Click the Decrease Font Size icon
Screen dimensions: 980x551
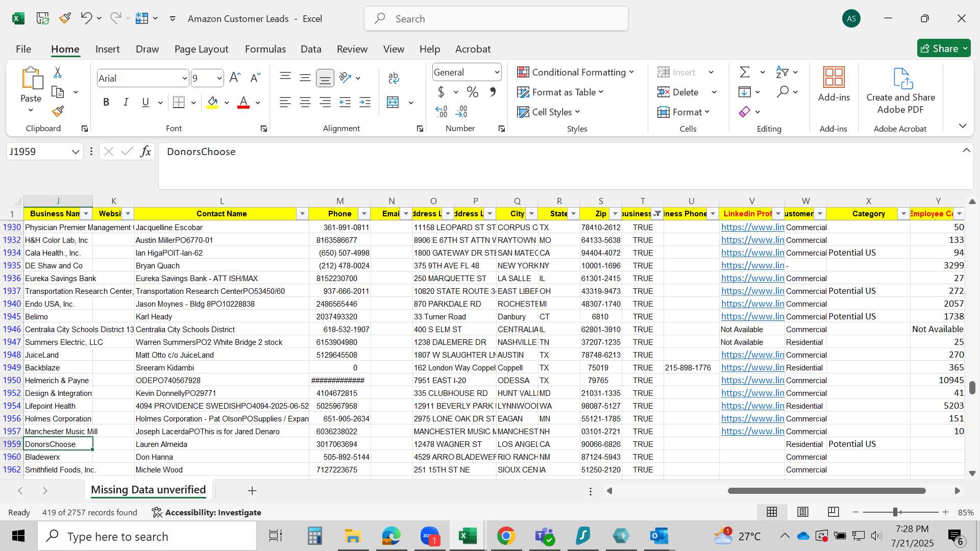point(255,78)
